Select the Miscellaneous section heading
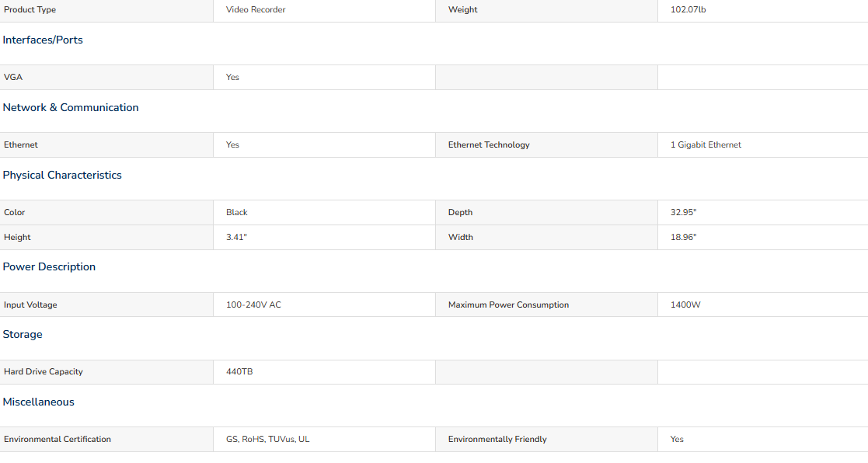Screen dimensions: 868x463 coord(39,402)
